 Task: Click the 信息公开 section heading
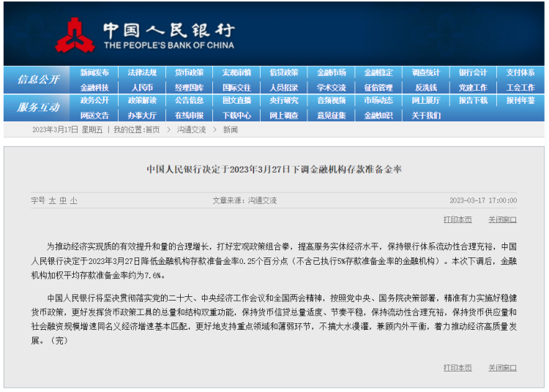[38, 80]
